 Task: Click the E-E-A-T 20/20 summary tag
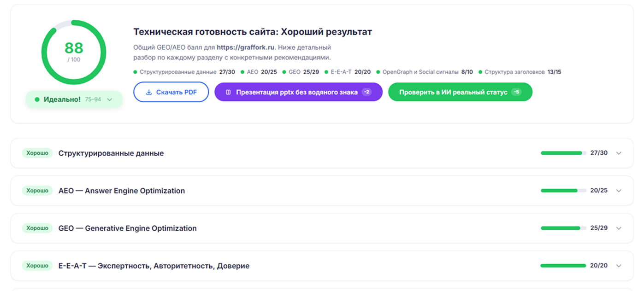coord(348,72)
